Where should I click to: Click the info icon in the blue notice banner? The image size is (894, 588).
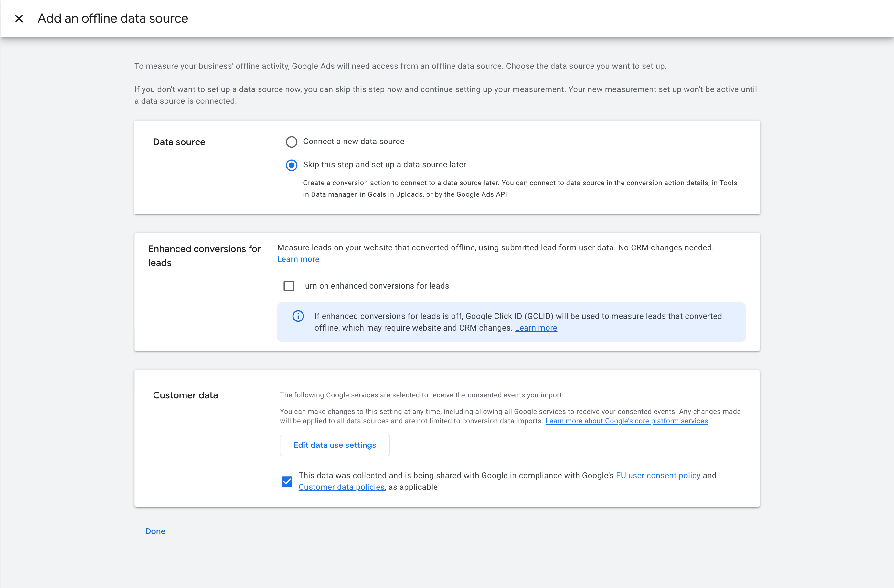[x=298, y=316]
